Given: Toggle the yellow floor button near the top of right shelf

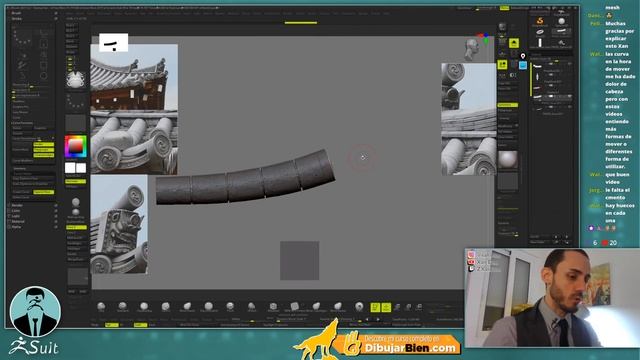Looking at the screenshot, I should tap(514, 43).
